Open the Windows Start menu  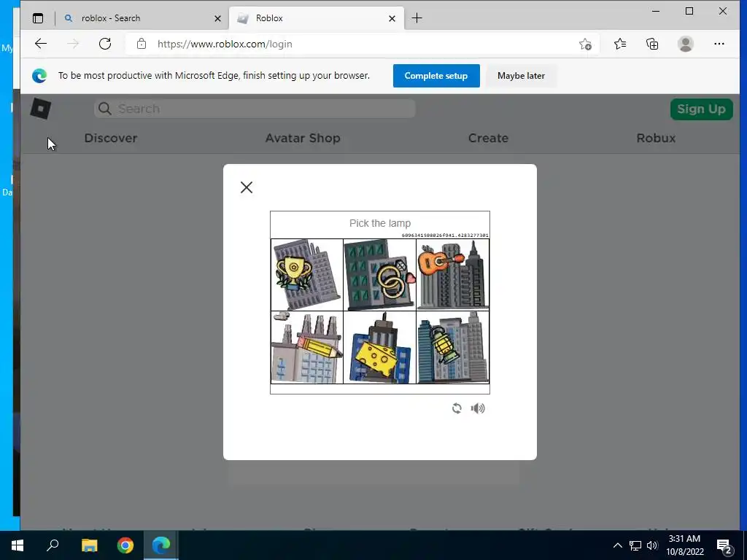(18, 545)
